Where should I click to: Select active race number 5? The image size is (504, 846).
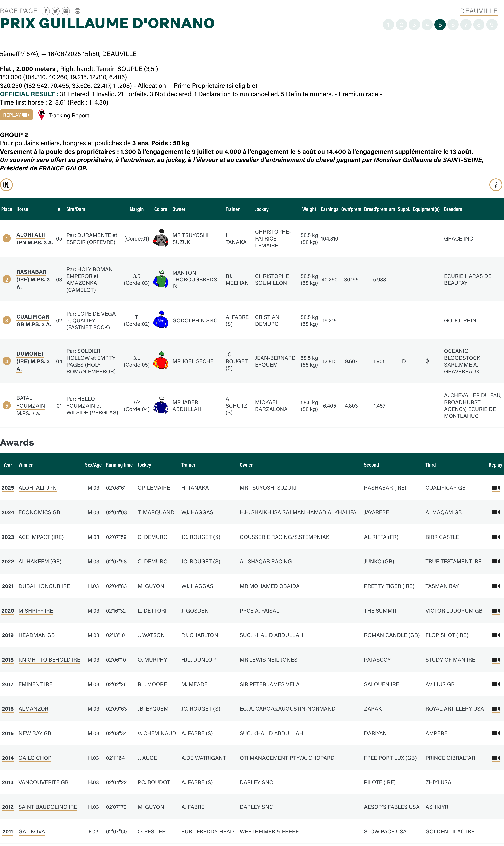(x=440, y=25)
